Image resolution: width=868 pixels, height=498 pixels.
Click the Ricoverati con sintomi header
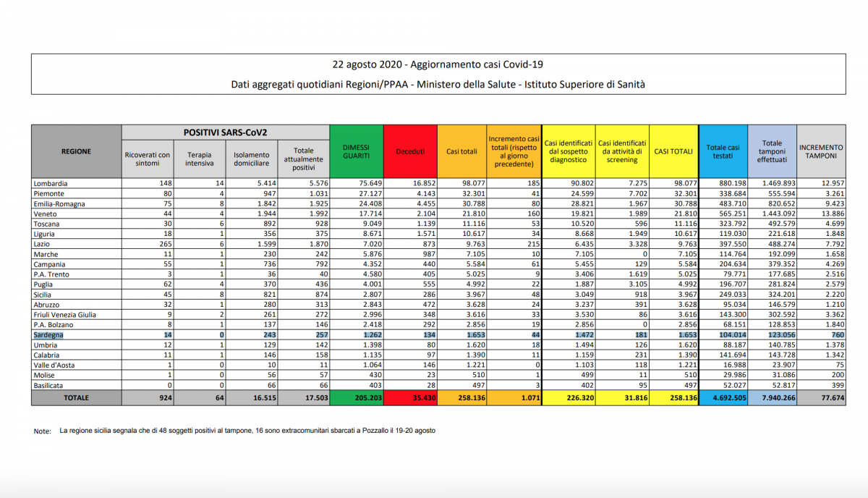click(x=148, y=159)
